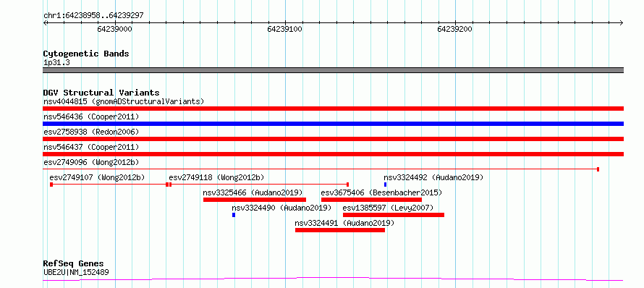Image resolution: width=644 pixels, height=288 pixels.
Task: Click the chr1:64238958..64239297 region label
Action: [x=93, y=16]
